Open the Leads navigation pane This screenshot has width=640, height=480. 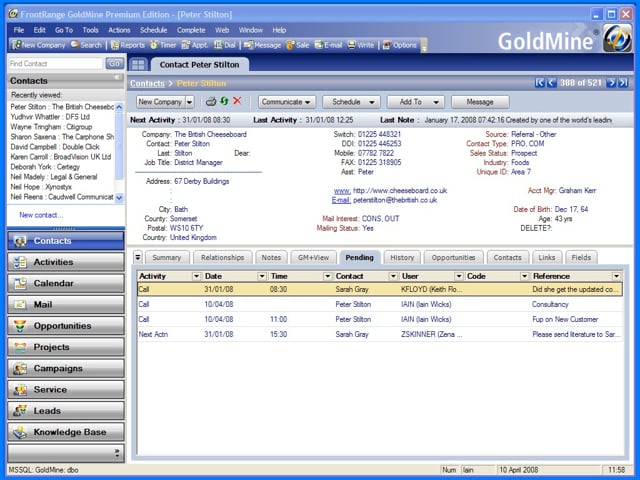click(66, 411)
